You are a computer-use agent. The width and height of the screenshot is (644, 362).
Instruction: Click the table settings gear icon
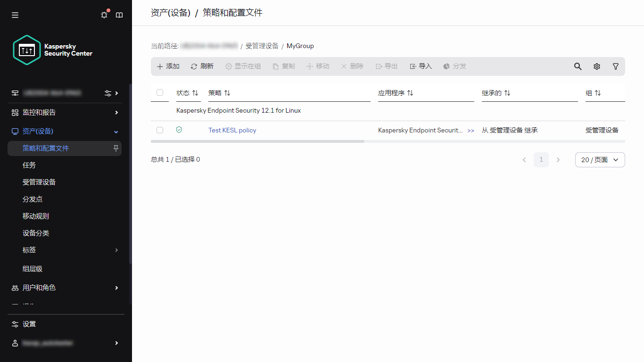596,66
